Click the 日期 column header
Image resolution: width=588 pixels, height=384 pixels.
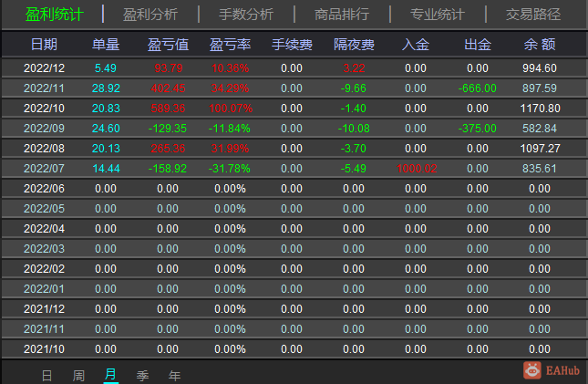pyautogui.click(x=44, y=45)
